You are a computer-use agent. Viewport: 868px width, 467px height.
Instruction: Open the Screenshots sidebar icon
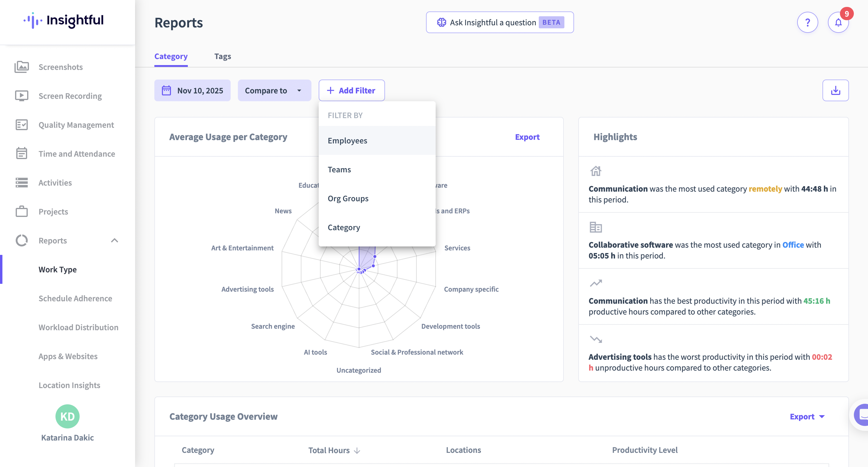(22, 67)
